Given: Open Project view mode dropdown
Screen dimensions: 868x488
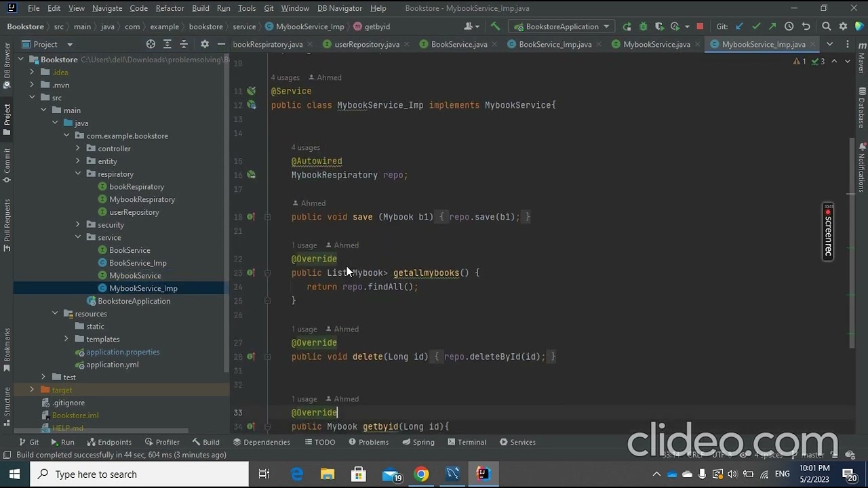Looking at the screenshot, I should tap(70, 45).
